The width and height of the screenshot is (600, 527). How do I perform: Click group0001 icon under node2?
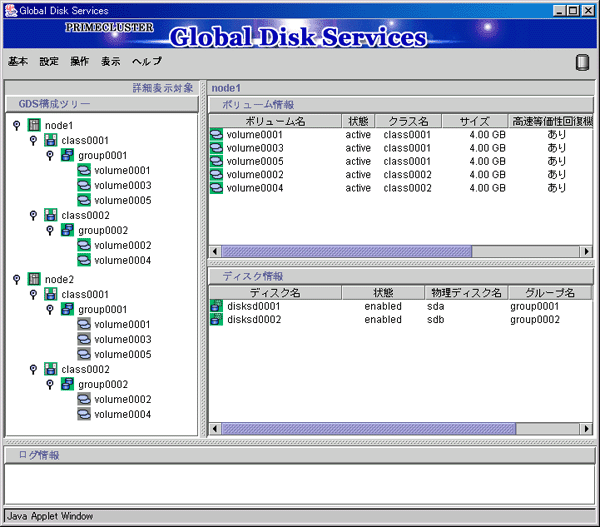pos(67,309)
